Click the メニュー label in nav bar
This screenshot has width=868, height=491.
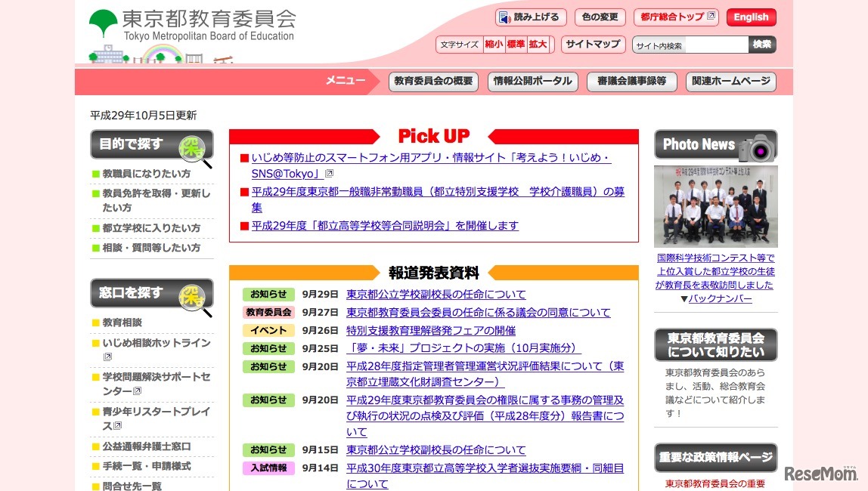pyautogui.click(x=346, y=81)
